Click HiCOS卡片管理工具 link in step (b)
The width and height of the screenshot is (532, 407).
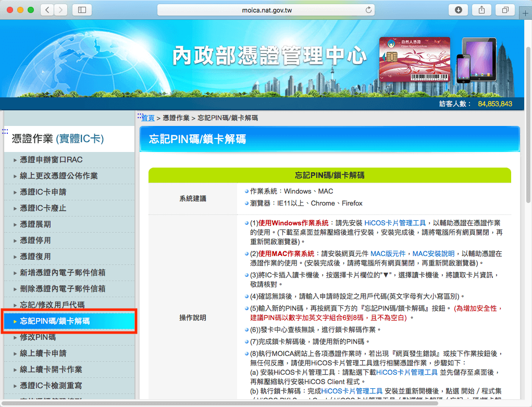click(352, 391)
